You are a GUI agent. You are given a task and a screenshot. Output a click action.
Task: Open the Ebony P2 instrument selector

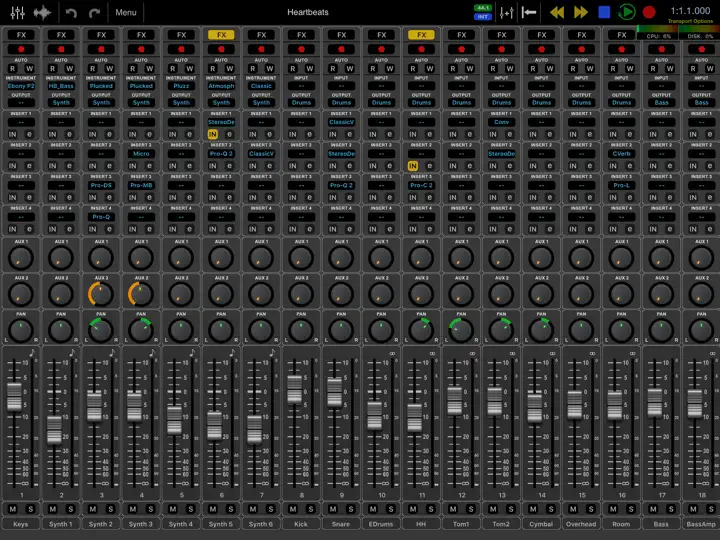21,86
